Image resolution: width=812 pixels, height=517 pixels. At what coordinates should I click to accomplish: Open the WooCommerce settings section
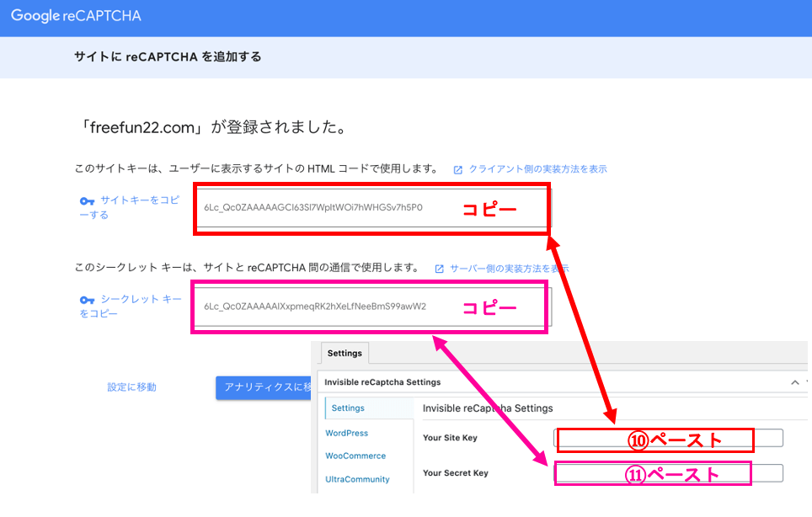[x=355, y=456]
